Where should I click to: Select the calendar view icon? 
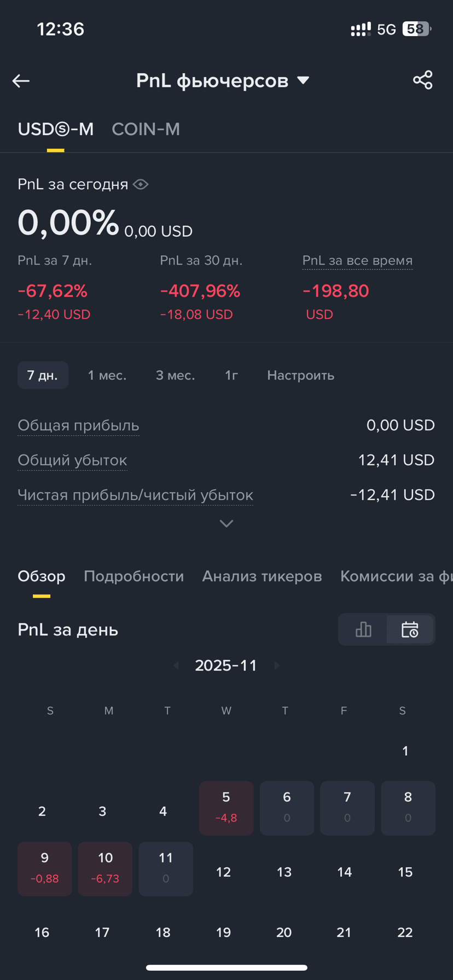point(410,629)
